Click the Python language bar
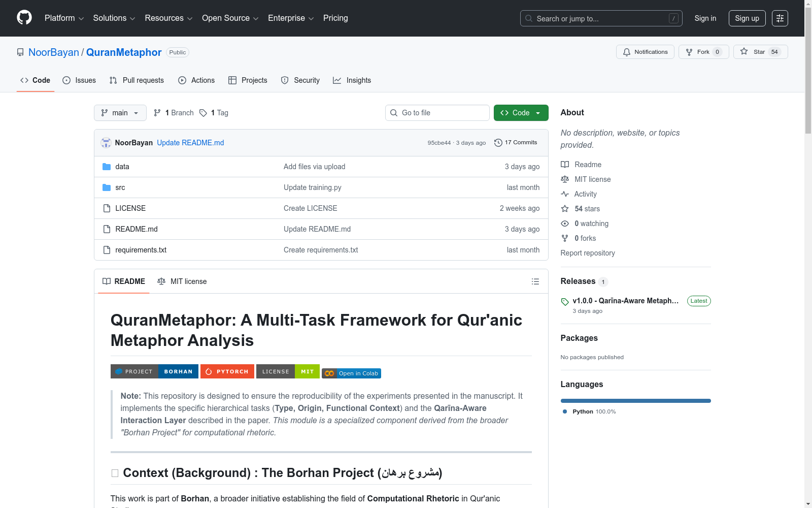Screen dimensions: 812x508 [636, 401]
